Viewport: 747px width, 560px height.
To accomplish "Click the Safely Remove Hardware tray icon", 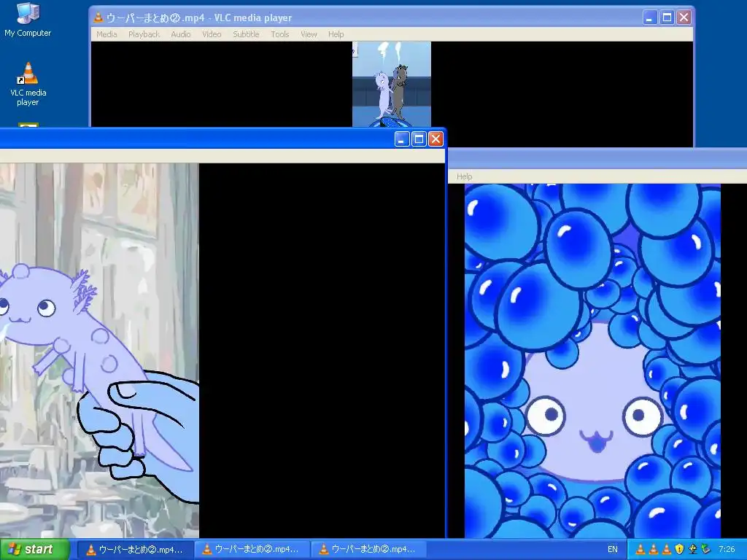I will tap(705, 550).
